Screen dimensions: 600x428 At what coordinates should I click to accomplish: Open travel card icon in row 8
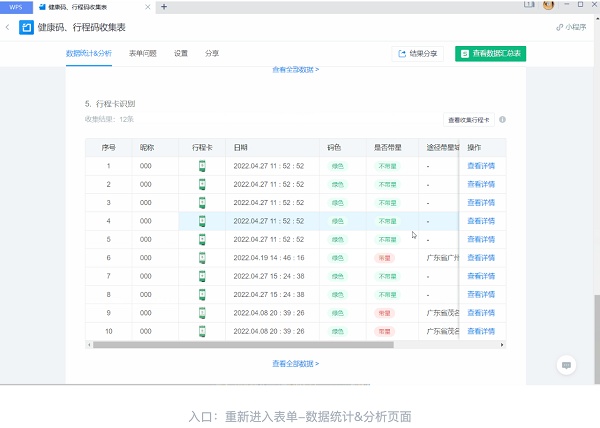pyautogui.click(x=202, y=295)
